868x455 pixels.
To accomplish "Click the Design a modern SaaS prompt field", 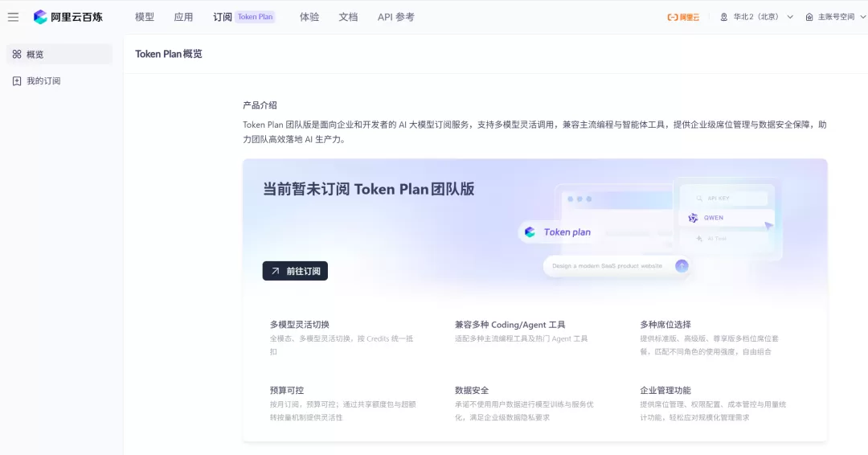I will [x=616, y=266].
